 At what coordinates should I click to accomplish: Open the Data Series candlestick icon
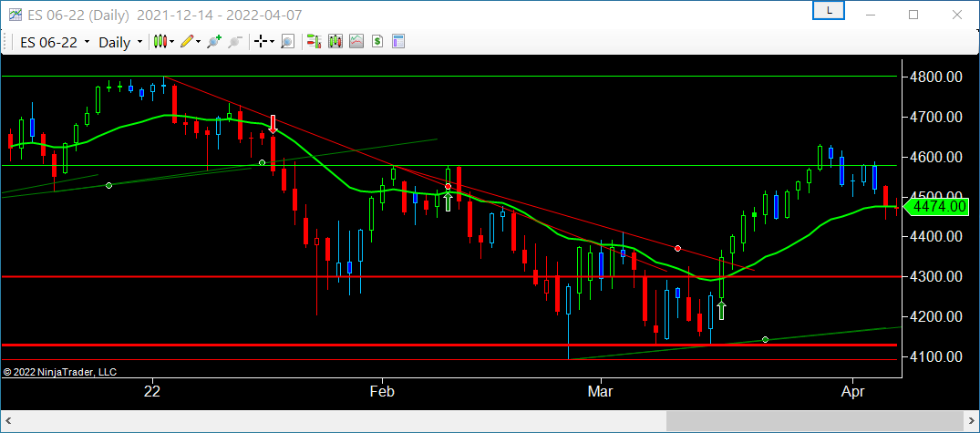tap(335, 42)
